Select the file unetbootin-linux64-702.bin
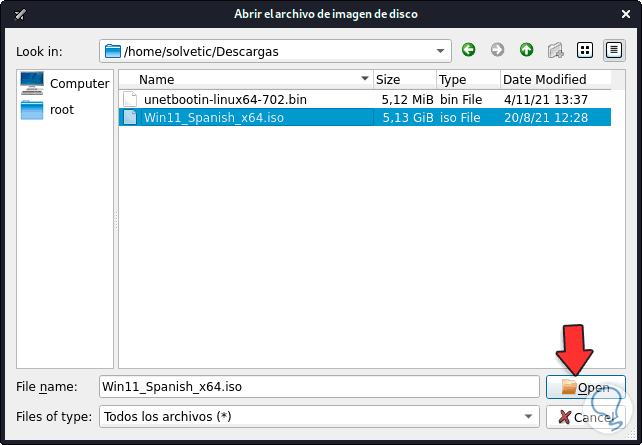The width and height of the screenshot is (642, 445). (x=225, y=99)
